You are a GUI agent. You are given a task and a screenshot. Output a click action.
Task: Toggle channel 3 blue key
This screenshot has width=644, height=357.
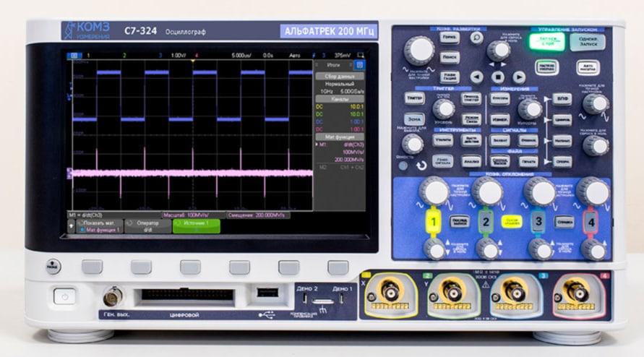538,222
